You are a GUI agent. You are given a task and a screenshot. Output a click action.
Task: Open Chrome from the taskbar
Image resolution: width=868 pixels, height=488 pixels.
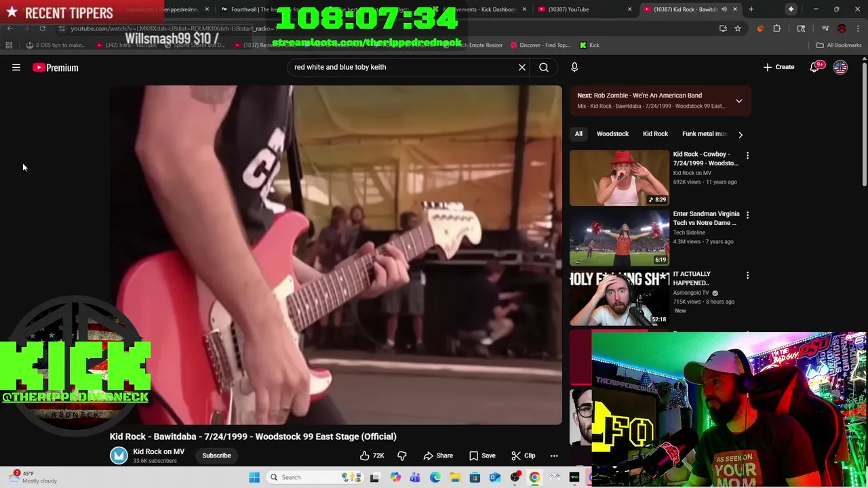535,477
